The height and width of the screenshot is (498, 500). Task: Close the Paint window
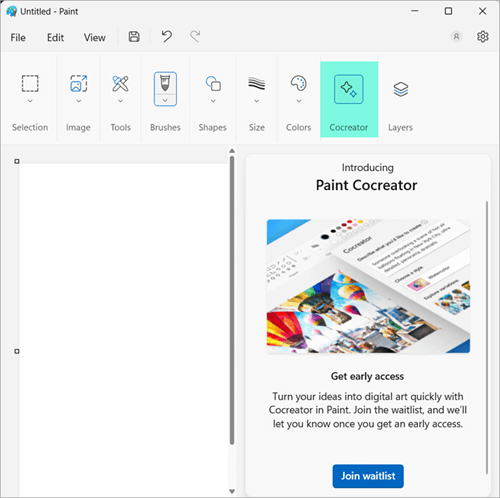[x=482, y=11]
